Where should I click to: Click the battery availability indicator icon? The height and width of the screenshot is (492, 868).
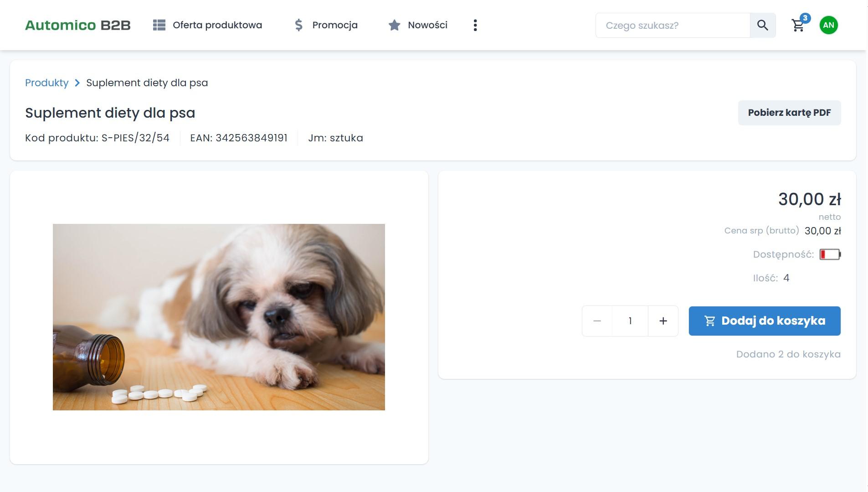pos(830,254)
